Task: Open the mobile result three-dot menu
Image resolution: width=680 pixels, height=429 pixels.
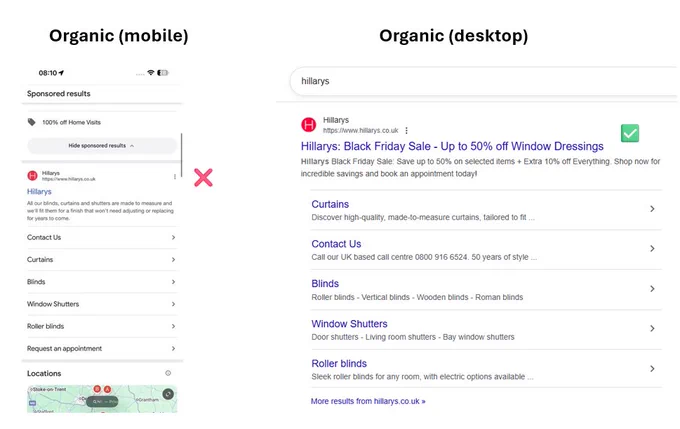Action: (x=175, y=177)
